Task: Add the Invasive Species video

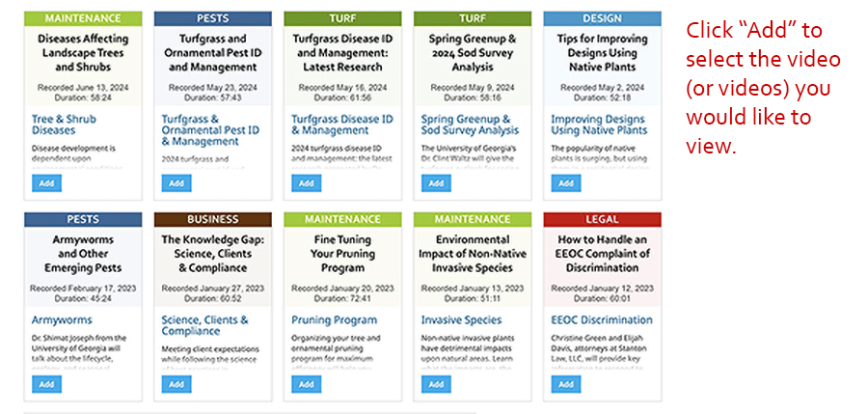Action: coord(436,384)
